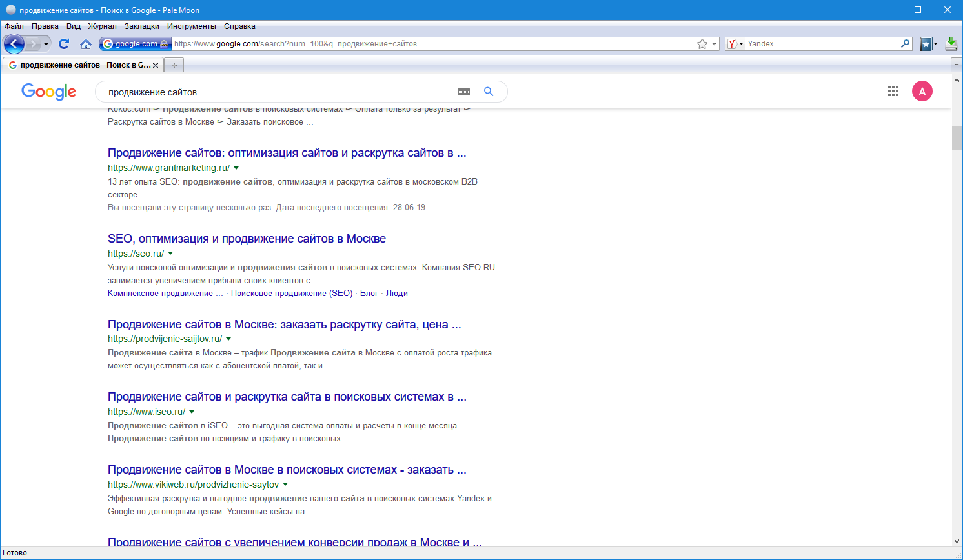The image size is (963, 560).
Task: Open 'SEO, оптимизация и продвижение сайтов в Москве'
Action: click(247, 239)
